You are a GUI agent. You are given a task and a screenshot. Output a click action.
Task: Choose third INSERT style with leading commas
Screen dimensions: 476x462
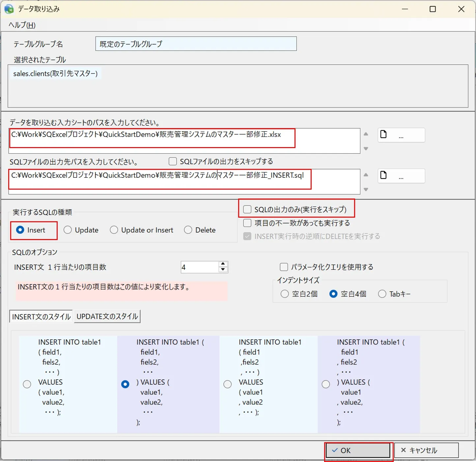click(228, 384)
